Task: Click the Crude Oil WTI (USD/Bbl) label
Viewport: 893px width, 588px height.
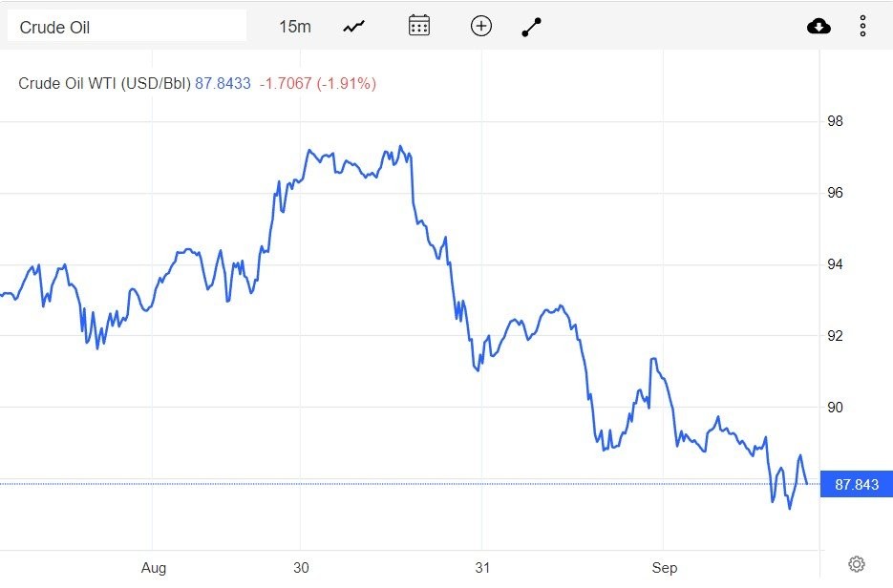Action: point(104,84)
